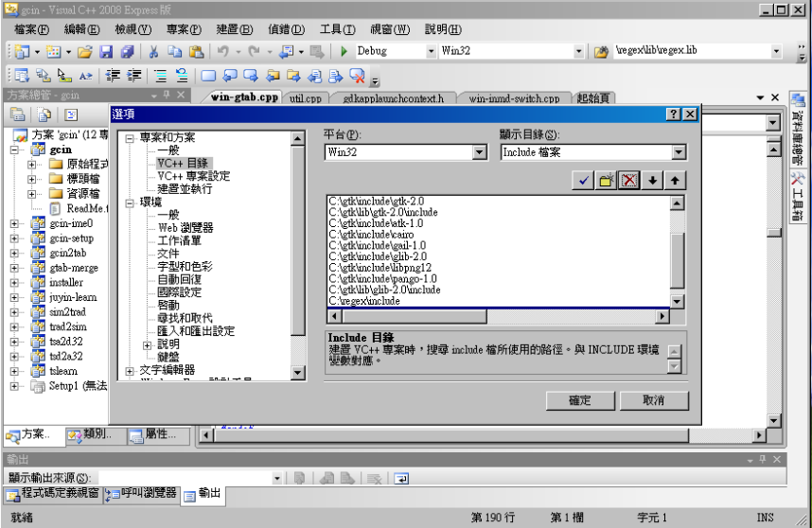Delete selected directory with red X icon
The width and height of the screenshot is (812, 528).
tap(628, 181)
